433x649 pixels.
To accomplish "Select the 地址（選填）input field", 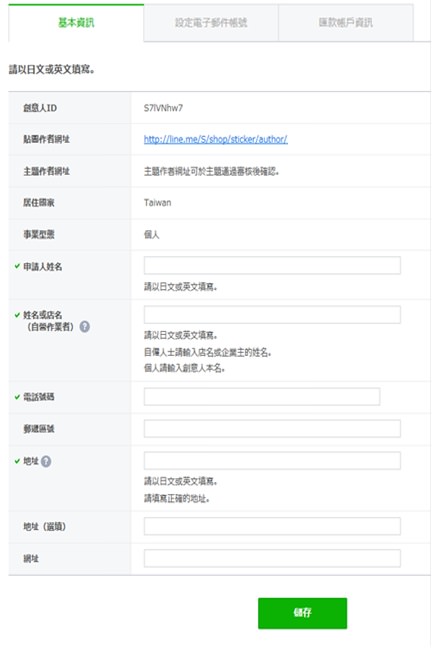I will point(272,526).
